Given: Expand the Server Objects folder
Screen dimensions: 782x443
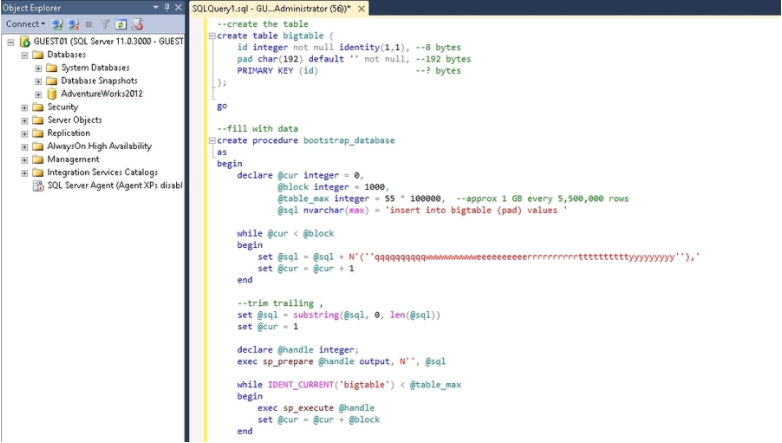Looking at the screenshot, I should [x=24, y=121].
